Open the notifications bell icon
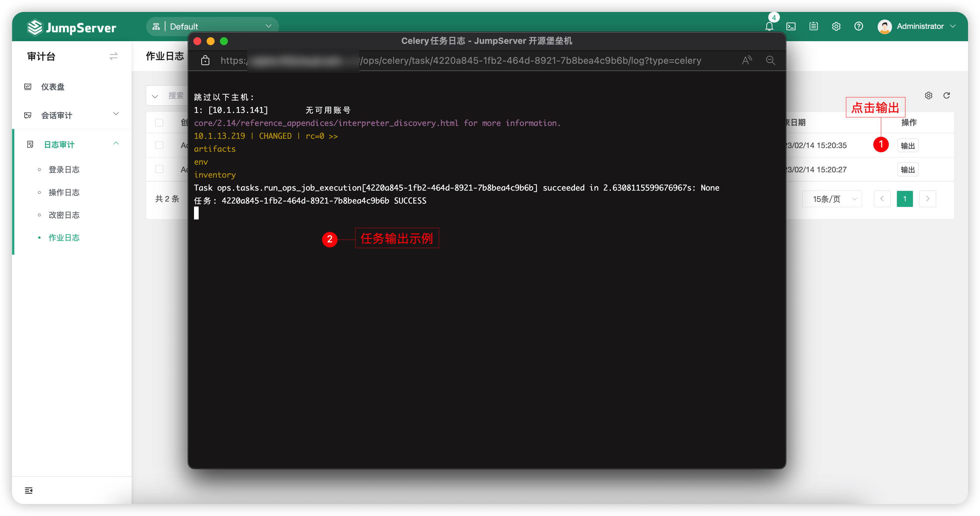 pyautogui.click(x=769, y=26)
